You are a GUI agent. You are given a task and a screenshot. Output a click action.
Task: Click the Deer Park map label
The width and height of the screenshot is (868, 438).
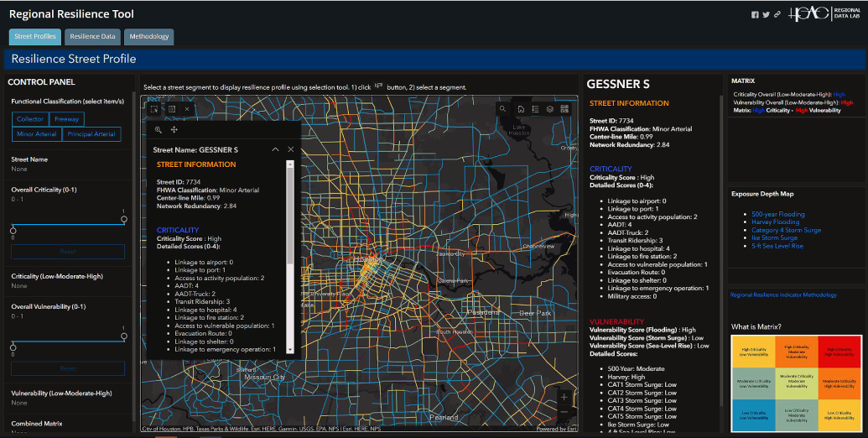coord(535,313)
